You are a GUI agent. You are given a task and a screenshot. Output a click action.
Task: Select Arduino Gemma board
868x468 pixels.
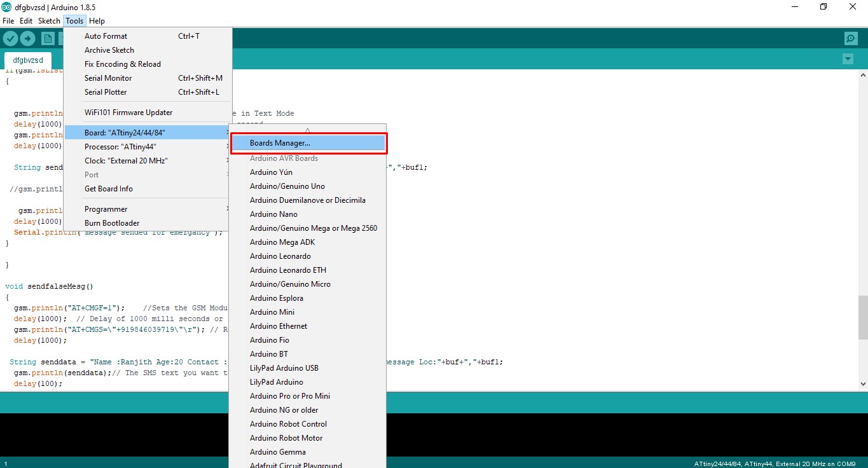[x=308, y=452]
